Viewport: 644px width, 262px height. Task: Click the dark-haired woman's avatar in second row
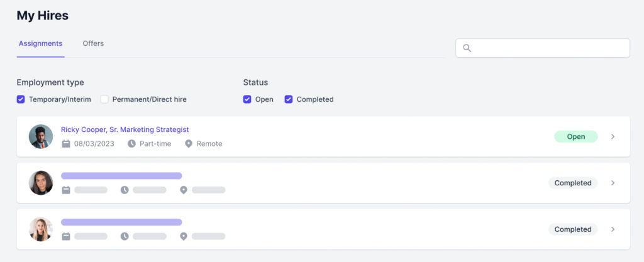41,183
